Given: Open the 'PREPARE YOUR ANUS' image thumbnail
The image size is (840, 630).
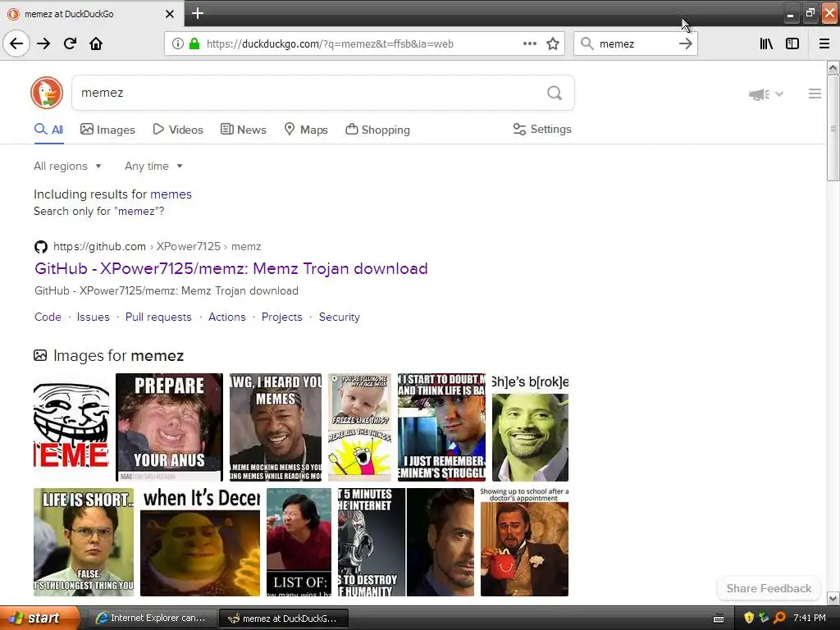Looking at the screenshot, I should pyautogui.click(x=169, y=427).
